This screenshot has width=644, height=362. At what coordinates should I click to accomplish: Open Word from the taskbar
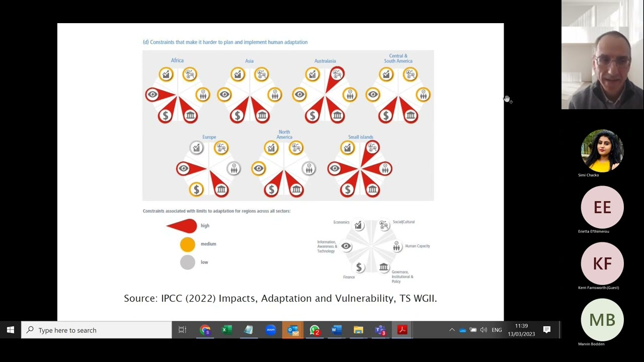pyautogui.click(x=337, y=330)
